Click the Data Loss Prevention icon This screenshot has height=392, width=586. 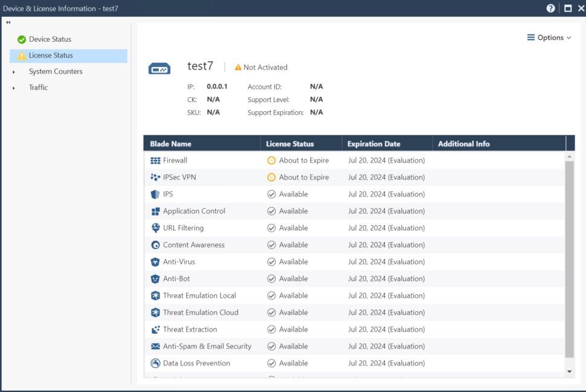pyautogui.click(x=156, y=363)
